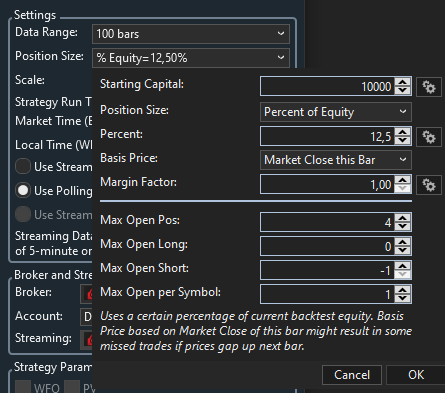Screen dimensions: 445x393
Task: Decrease Percent value with the down arrow
Action: [403, 140]
